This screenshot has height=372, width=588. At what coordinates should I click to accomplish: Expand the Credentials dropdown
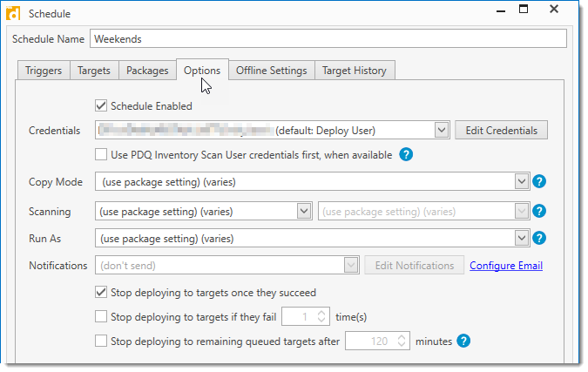pos(441,131)
